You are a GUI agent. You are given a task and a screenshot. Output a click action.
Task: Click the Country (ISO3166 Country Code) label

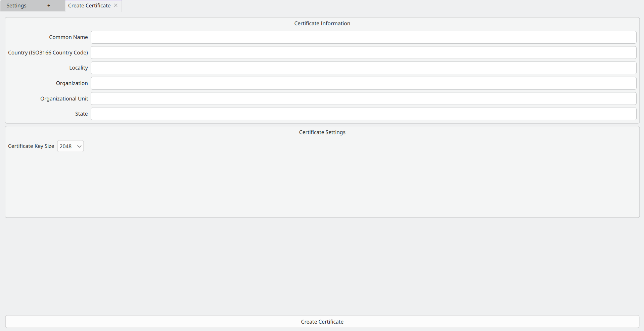pyautogui.click(x=48, y=53)
